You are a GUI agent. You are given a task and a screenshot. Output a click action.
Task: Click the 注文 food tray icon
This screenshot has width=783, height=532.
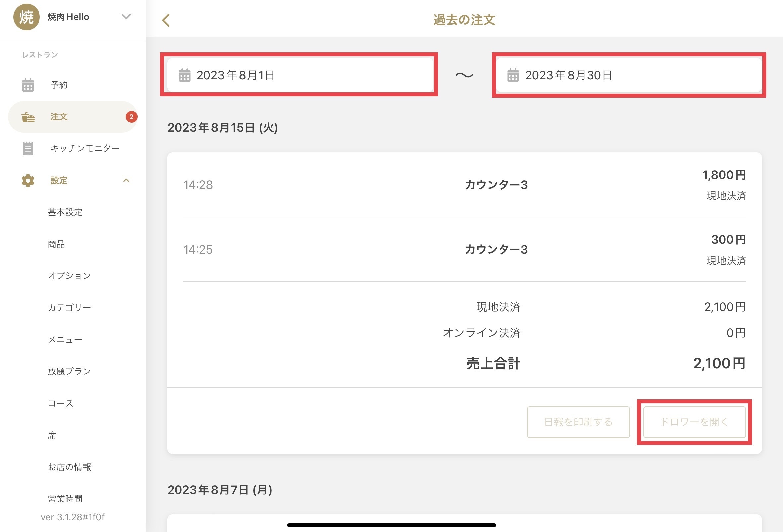[28, 117]
